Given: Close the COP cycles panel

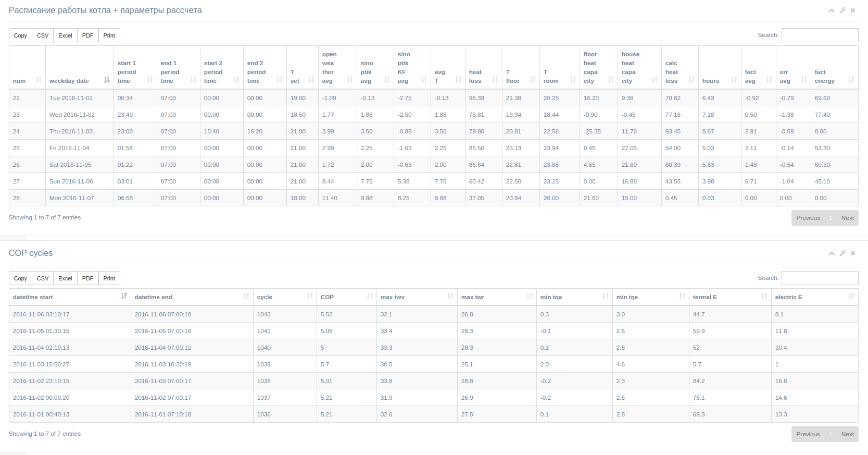Looking at the screenshot, I should (x=853, y=253).
